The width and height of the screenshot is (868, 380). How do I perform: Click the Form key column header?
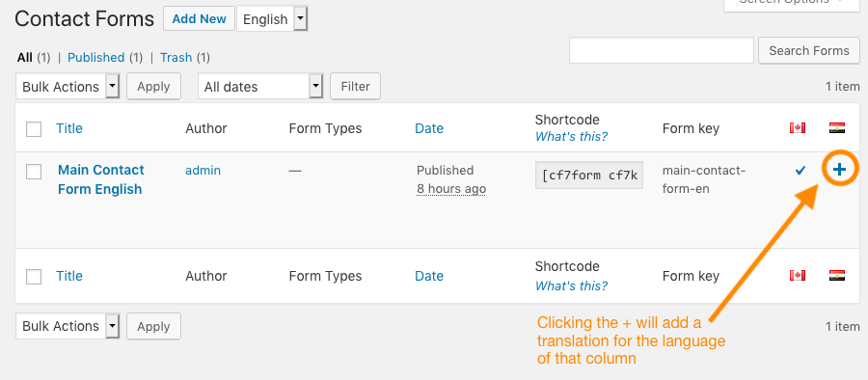(691, 128)
